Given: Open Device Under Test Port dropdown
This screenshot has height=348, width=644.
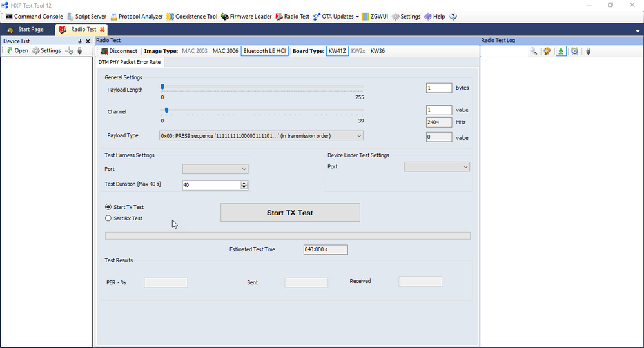Looking at the screenshot, I should [465, 167].
